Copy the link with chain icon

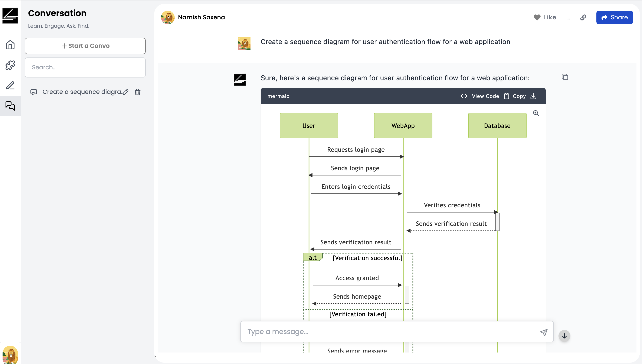[583, 17]
